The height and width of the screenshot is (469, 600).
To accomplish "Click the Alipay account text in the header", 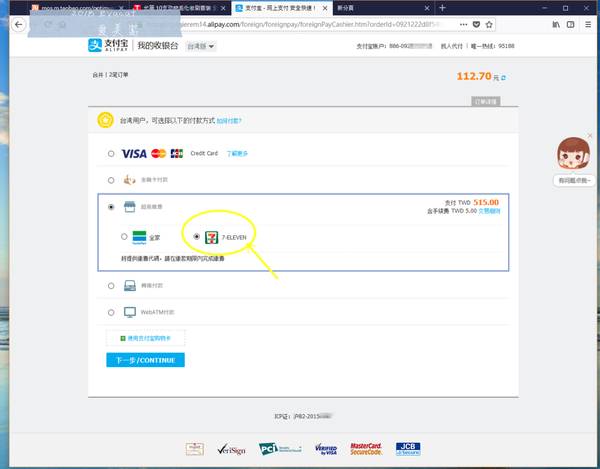I will [394, 46].
